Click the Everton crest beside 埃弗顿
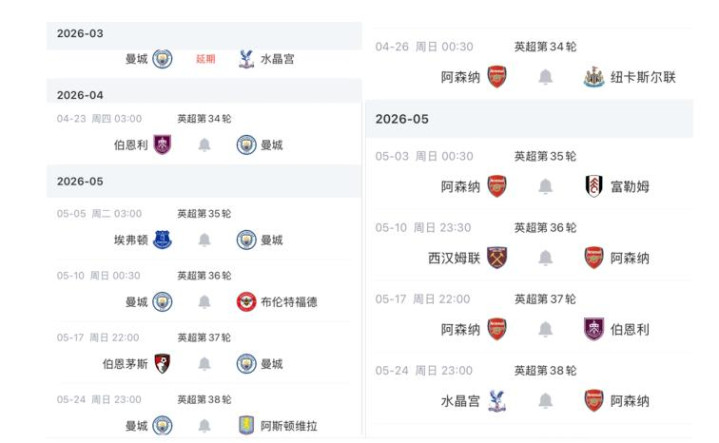 [x=162, y=240]
